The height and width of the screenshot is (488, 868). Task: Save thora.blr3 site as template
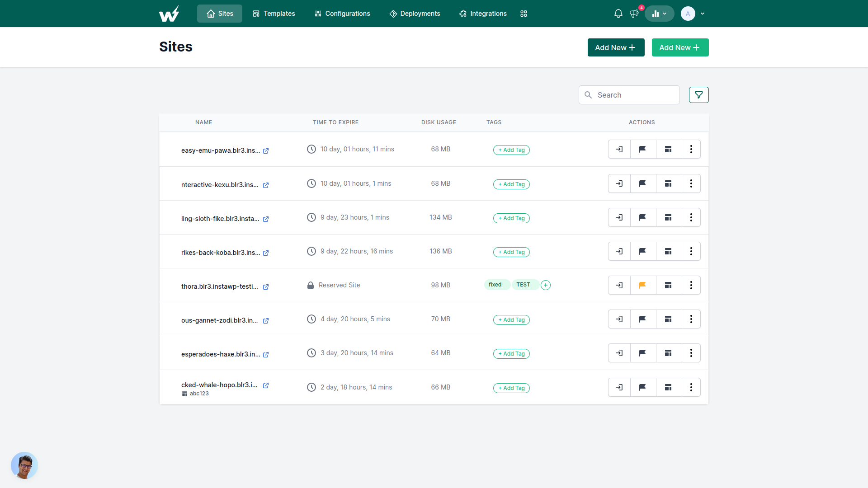pyautogui.click(x=668, y=285)
